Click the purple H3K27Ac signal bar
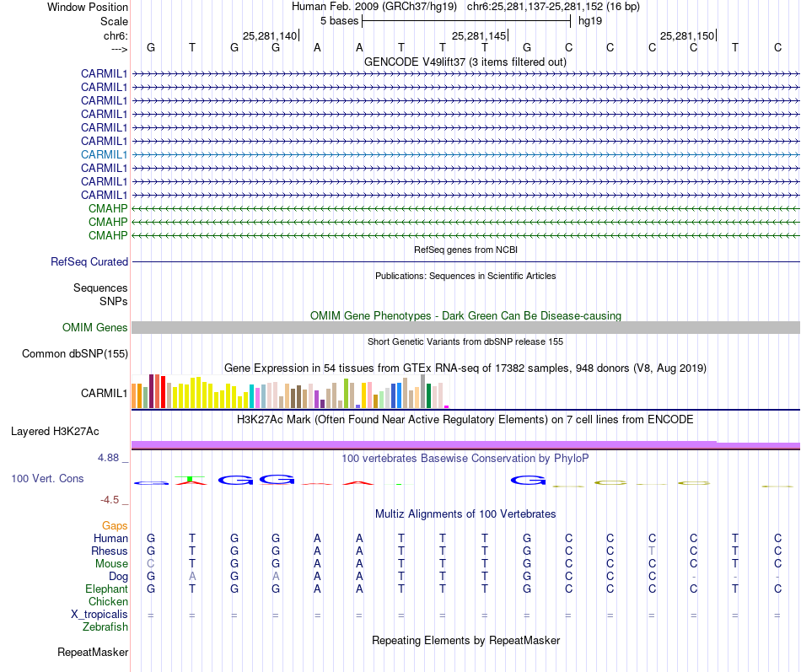 465,445
